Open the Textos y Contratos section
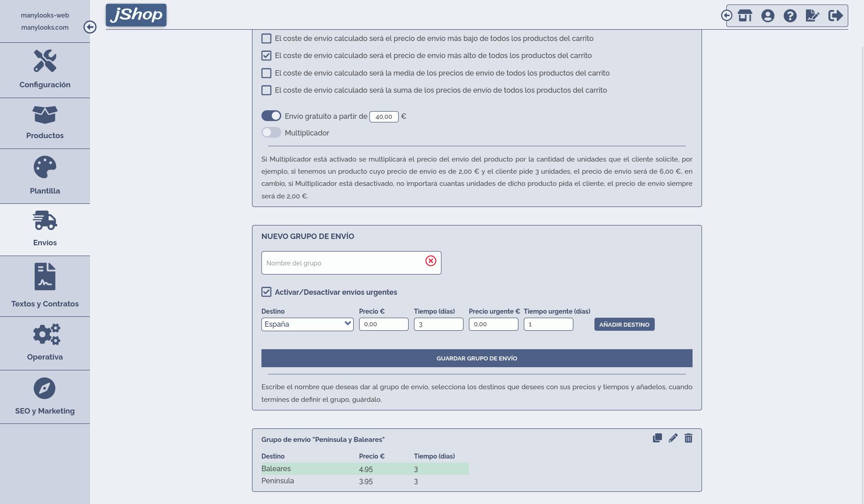 click(x=45, y=286)
